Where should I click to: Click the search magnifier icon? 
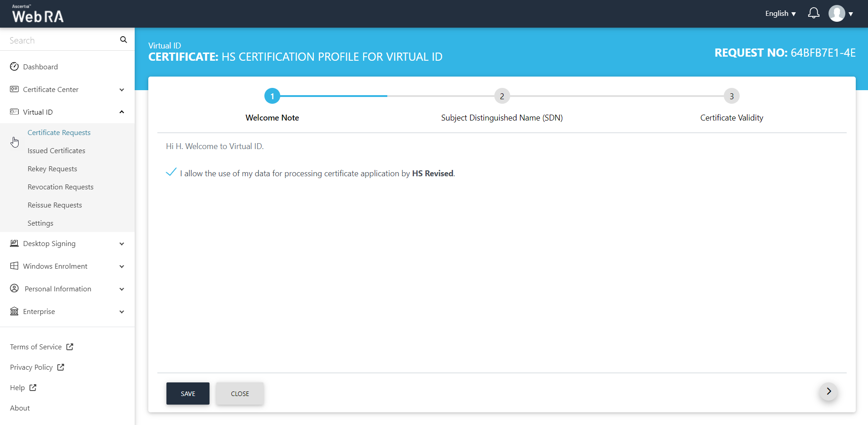[123, 40]
